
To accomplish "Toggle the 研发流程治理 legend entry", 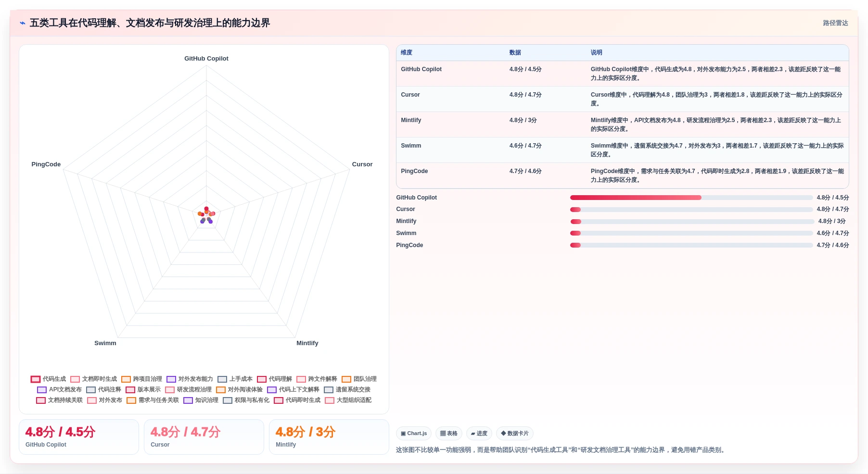I will point(188,389).
